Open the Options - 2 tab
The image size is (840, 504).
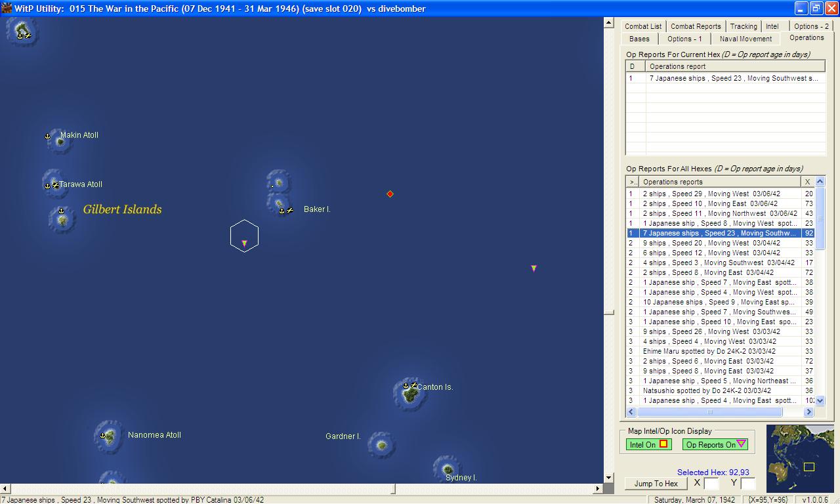(x=811, y=26)
